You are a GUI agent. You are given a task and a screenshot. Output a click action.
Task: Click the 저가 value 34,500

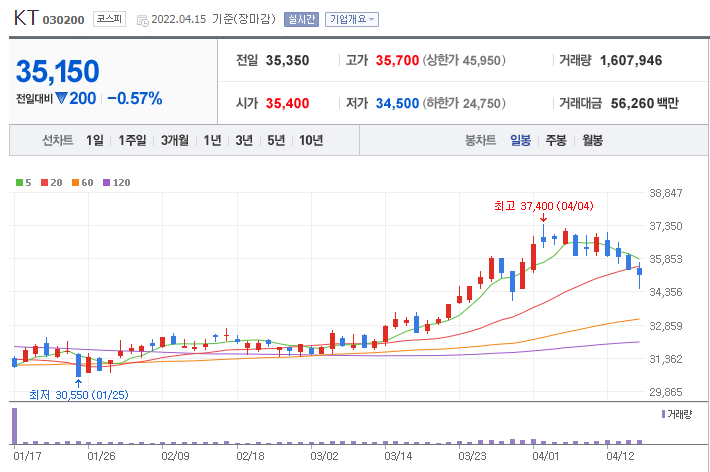point(397,103)
